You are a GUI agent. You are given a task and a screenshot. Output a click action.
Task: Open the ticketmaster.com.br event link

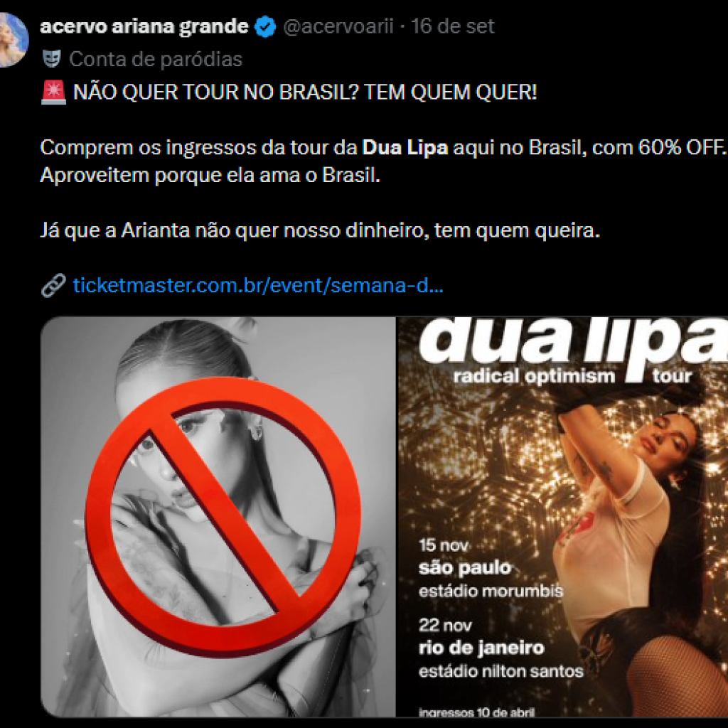pyautogui.click(x=257, y=285)
